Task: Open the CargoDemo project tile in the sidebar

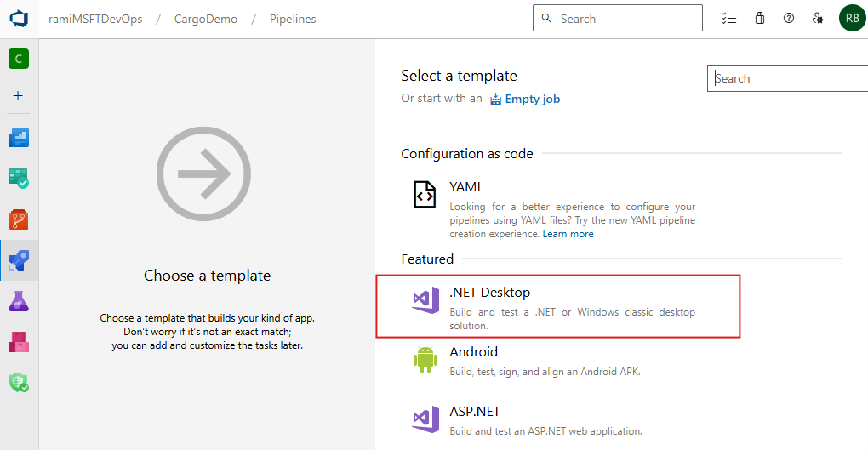Action: 19,59
